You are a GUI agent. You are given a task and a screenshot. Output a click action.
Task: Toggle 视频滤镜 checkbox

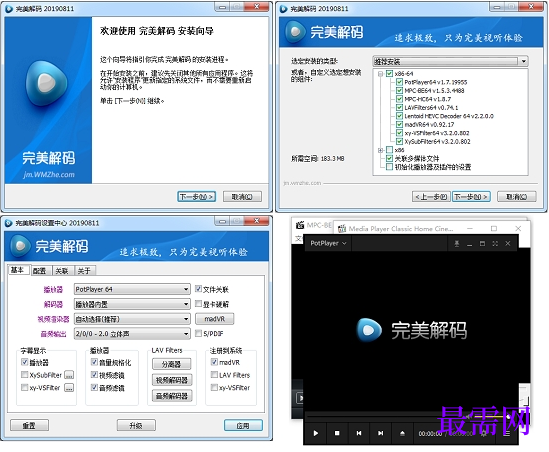94,375
